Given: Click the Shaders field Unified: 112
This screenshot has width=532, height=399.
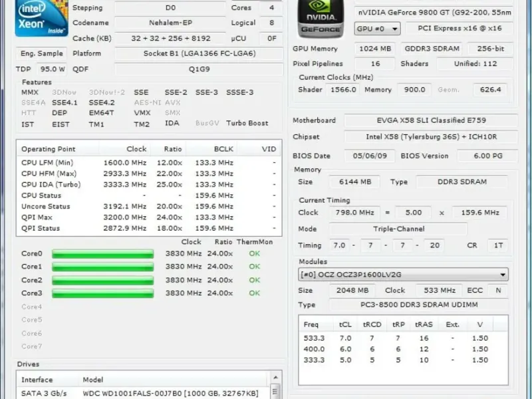Looking at the screenshot, I should coord(475,64).
